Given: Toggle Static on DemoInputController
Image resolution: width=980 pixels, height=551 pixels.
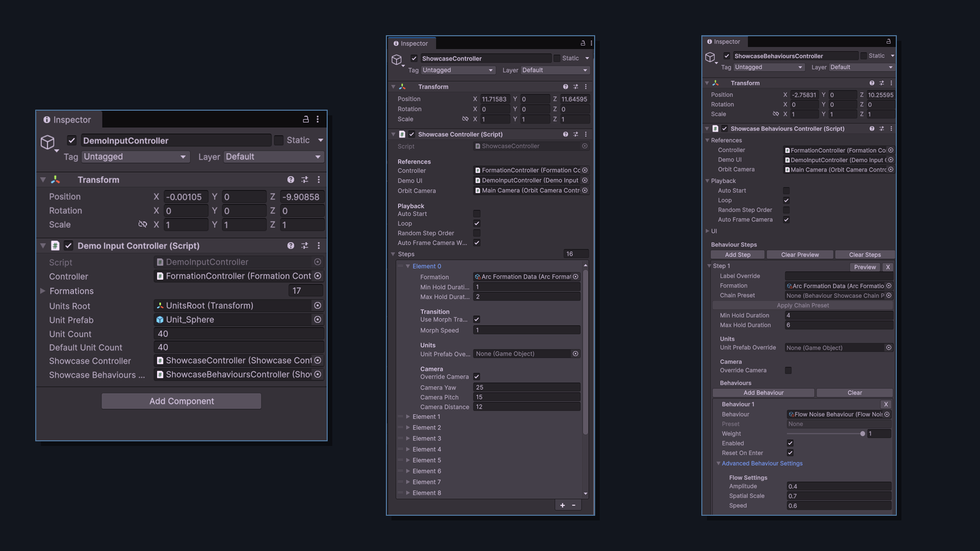Looking at the screenshot, I should tap(279, 140).
